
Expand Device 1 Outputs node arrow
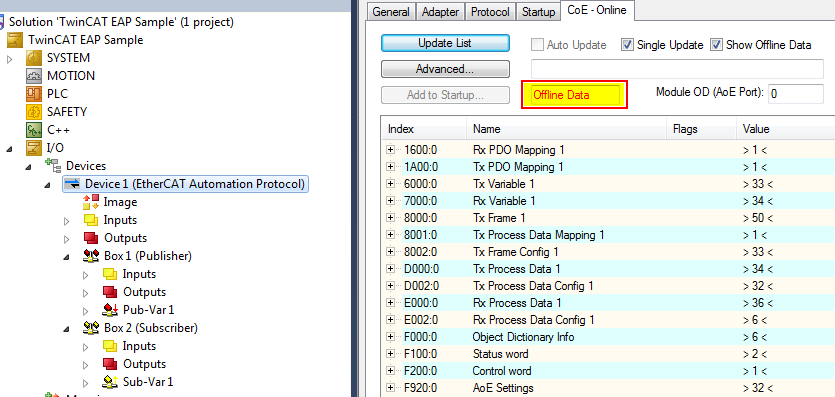(67, 238)
